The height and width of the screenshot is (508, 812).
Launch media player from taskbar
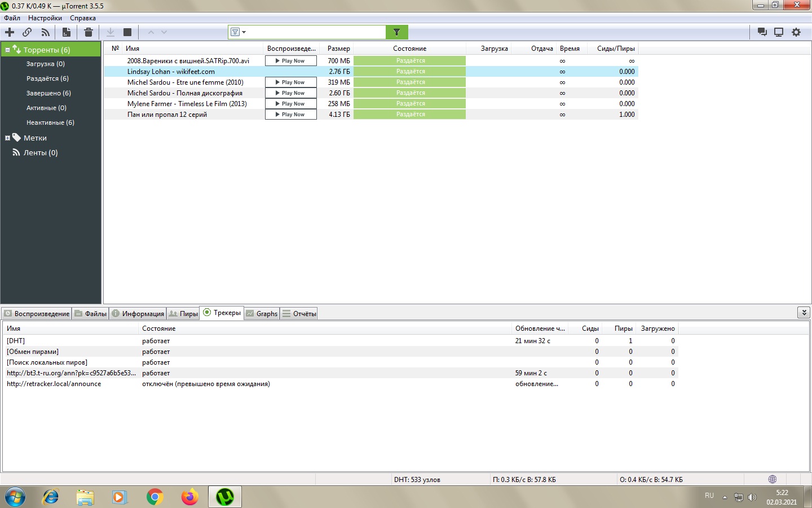pyautogui.click(x=119, y=497)
